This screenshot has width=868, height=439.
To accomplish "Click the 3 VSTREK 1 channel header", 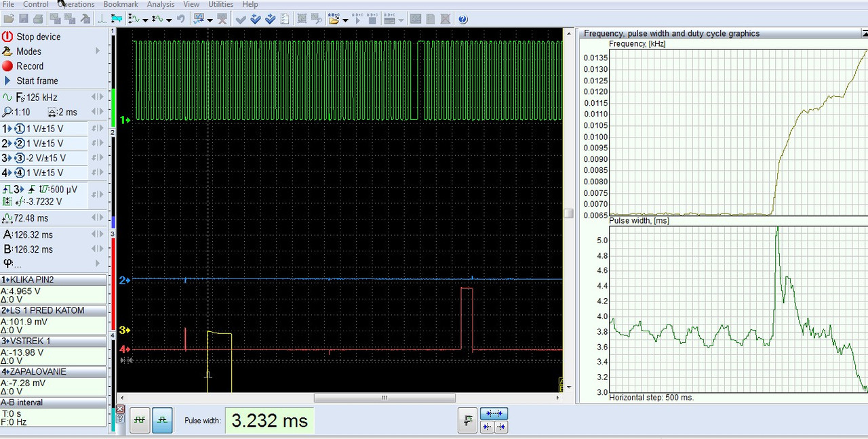I will click(53, 341).
